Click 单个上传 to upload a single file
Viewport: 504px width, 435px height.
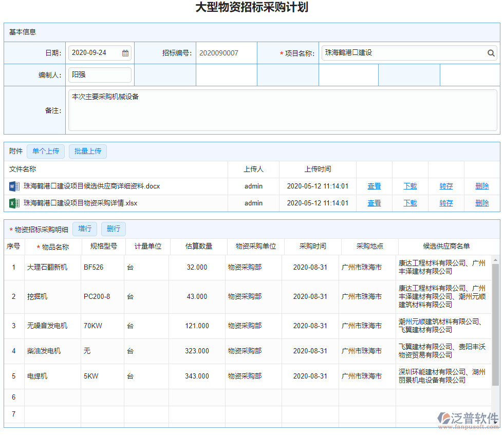click(x=46, y=151)
